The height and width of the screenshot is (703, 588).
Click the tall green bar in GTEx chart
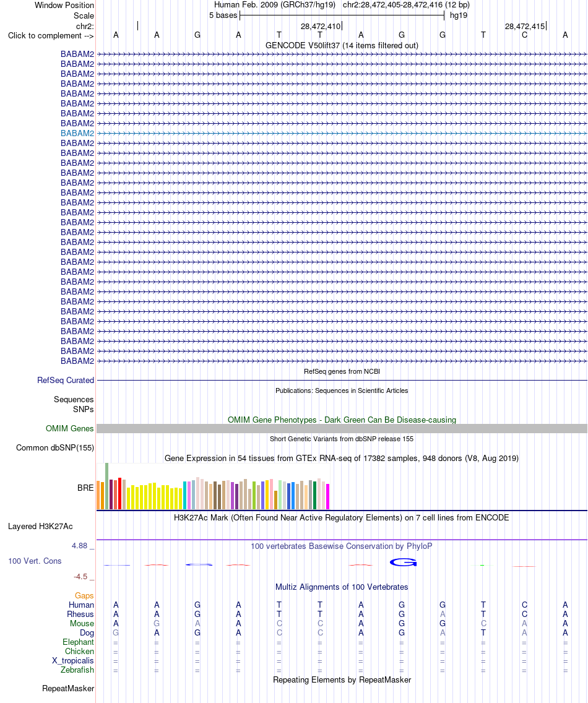pyautogui.click(x=106, y=486)
